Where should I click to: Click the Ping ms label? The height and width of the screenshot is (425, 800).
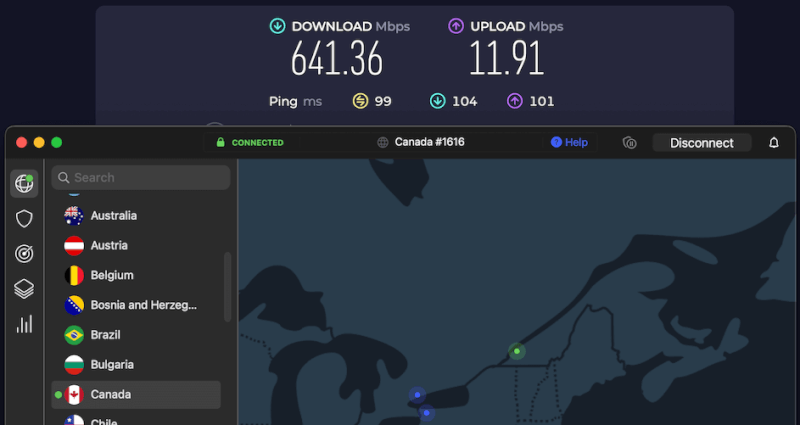(295, 102)
